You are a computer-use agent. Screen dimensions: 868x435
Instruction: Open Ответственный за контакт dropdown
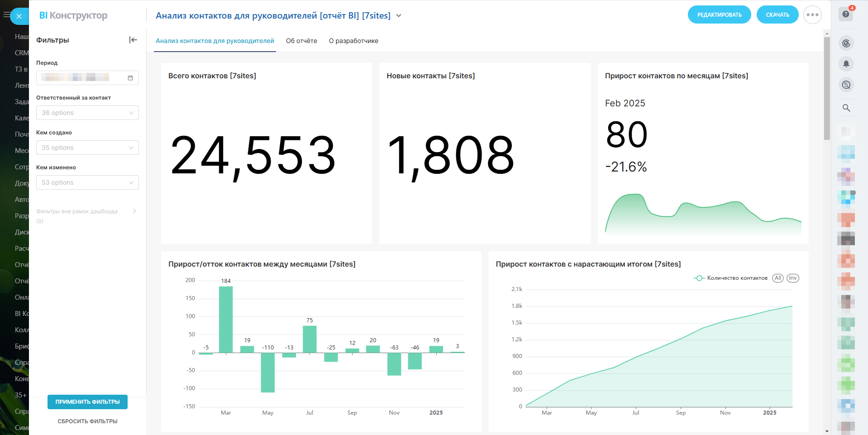pos(87,113)
